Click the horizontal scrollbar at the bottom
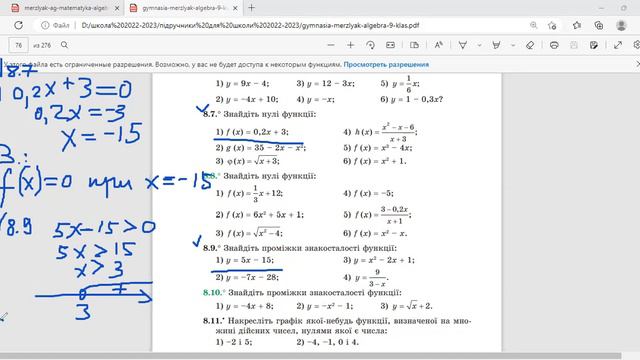This screenshot has height=360, width=640. pos(310,356)
